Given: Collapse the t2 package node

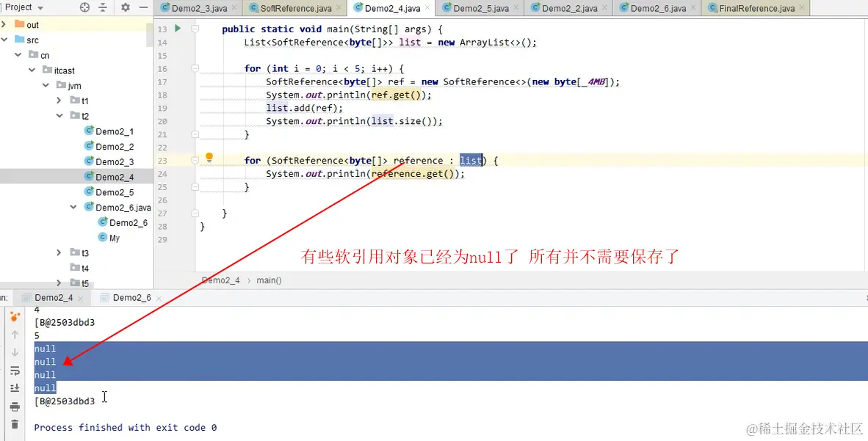Looking at the screenshot, I should 60,115.
